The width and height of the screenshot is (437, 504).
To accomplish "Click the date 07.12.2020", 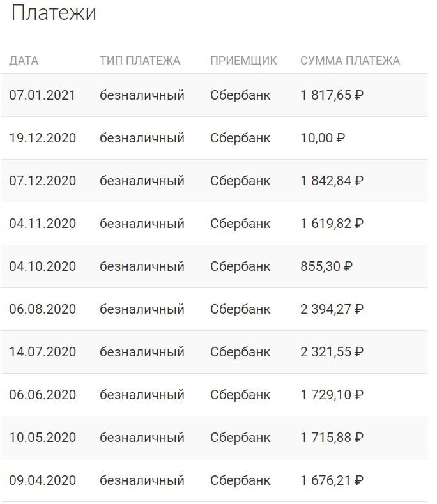I will coord(42,181).
